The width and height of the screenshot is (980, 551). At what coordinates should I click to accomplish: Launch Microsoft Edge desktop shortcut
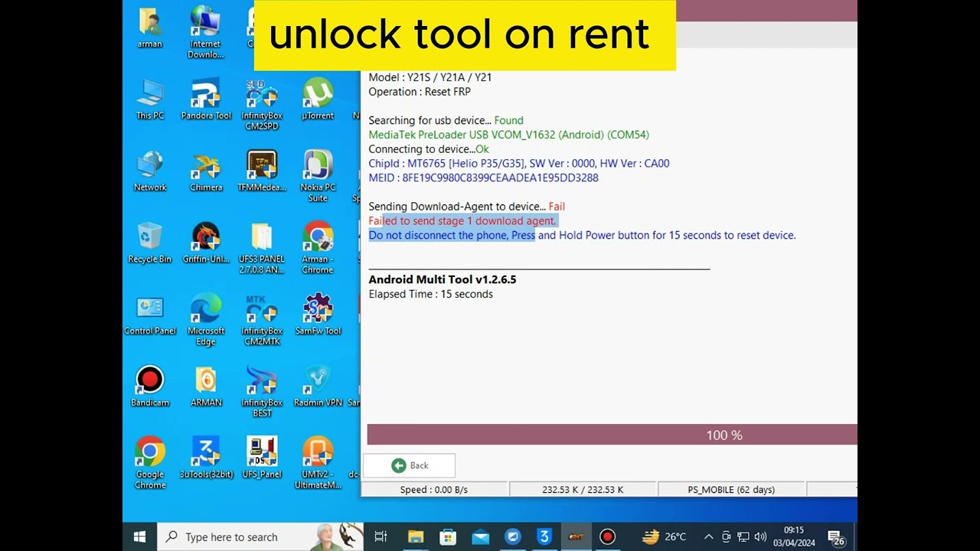point(206,320)
